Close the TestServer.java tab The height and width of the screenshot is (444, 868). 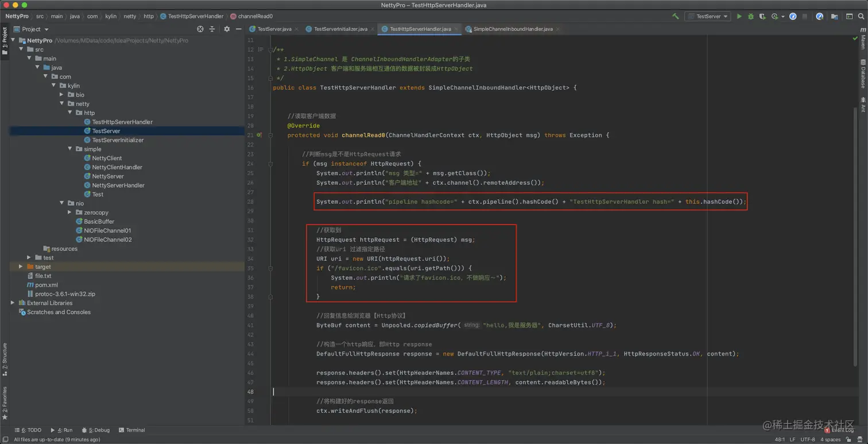297,29
